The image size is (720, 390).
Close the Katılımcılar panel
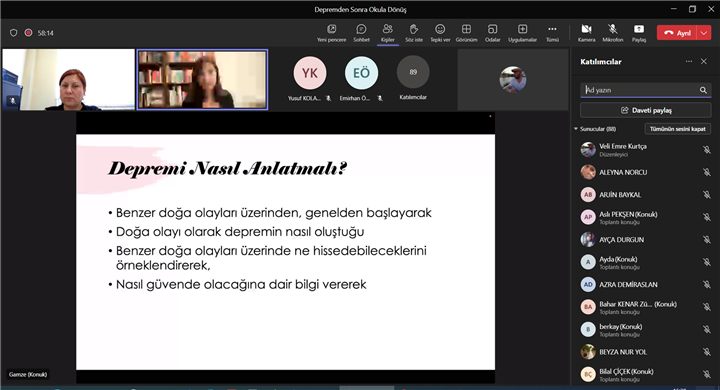[704, 61]
